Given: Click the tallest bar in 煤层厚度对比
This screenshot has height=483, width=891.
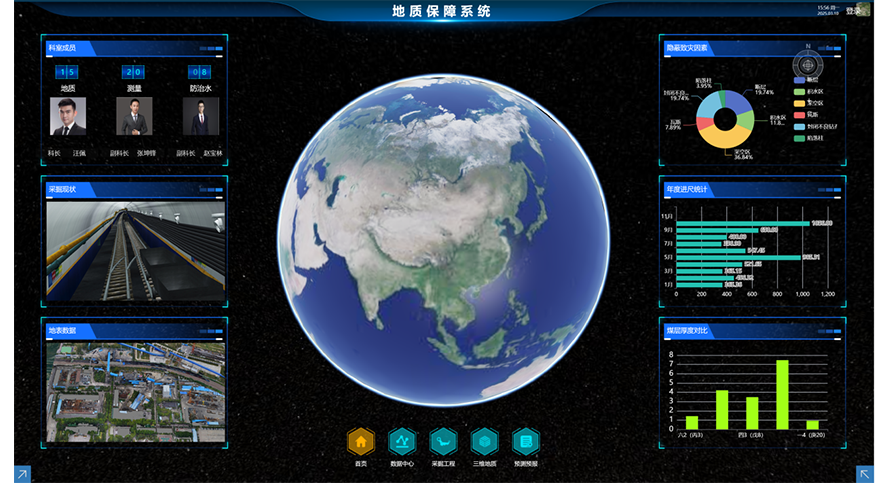Looking at the screenshot, I should click(782, 394).
